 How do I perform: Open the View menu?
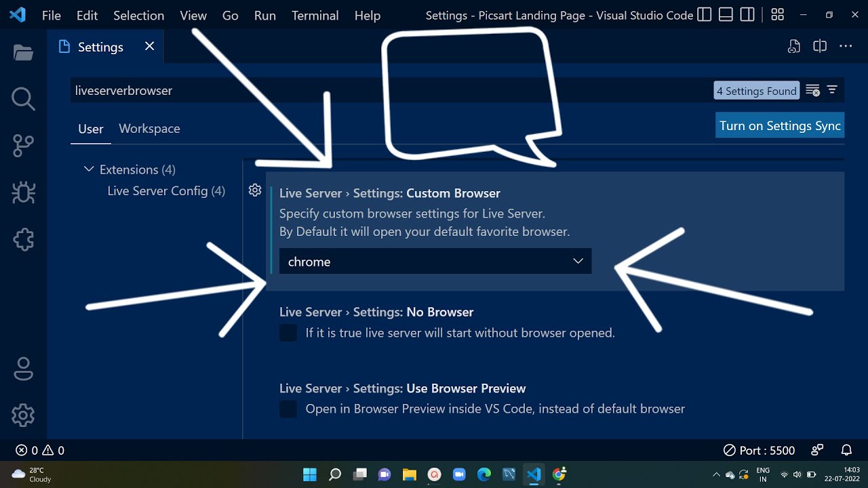point(193,15)
